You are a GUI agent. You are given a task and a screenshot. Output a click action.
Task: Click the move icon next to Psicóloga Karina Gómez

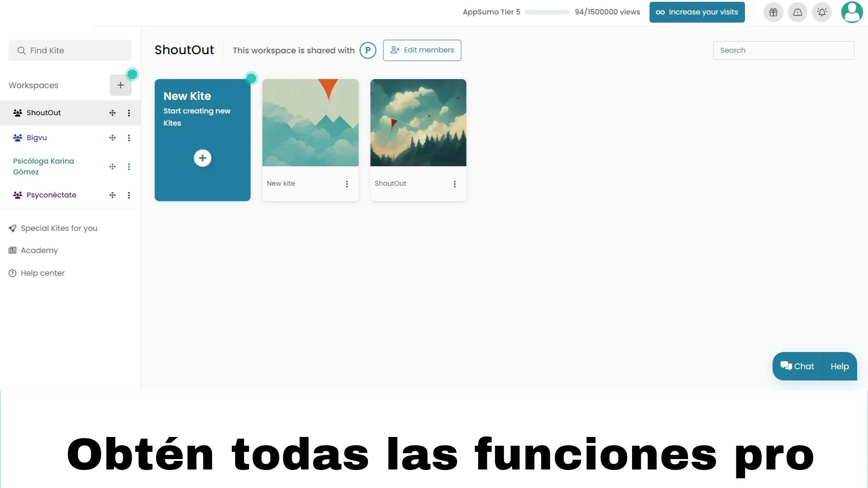(113, 167)
